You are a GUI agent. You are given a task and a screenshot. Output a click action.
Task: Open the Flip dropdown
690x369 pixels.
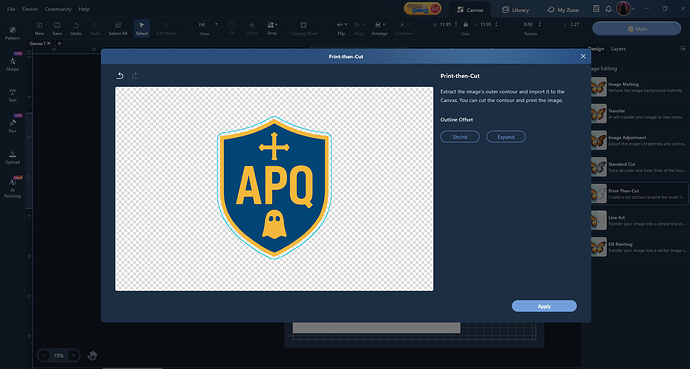pos(341,29)
